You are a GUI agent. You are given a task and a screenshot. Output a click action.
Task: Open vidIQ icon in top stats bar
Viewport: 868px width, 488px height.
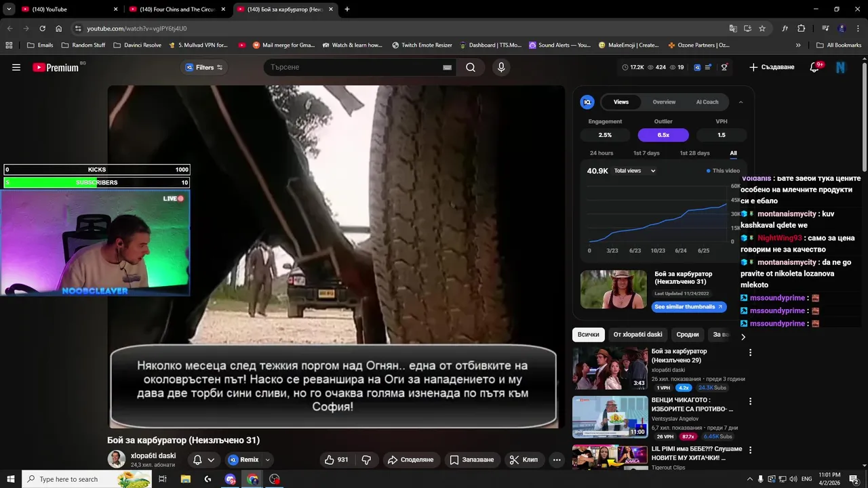click(697, 67)
